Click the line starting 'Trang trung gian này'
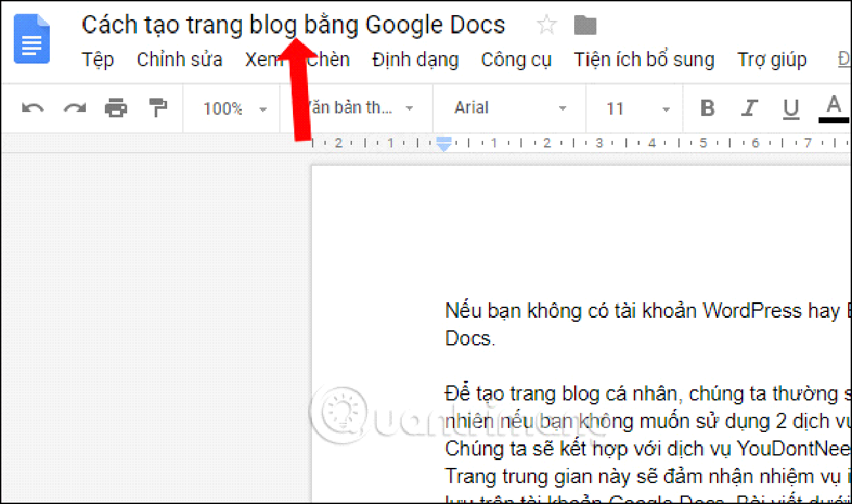The image size is (852, 504). click(x=648, y=475)
